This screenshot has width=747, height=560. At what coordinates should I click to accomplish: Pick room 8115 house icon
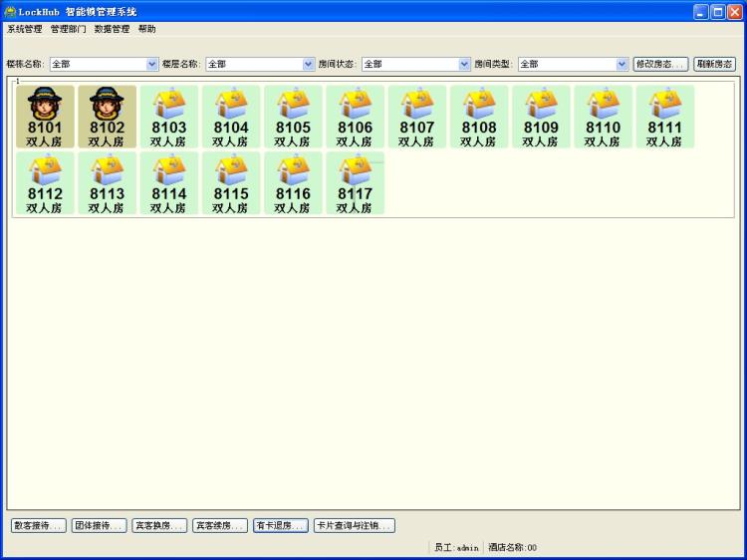(231, 170)
